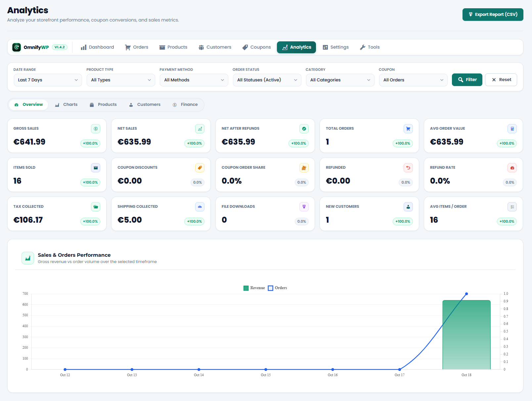Click the Tax Collected folder icon

coord(96,207)
